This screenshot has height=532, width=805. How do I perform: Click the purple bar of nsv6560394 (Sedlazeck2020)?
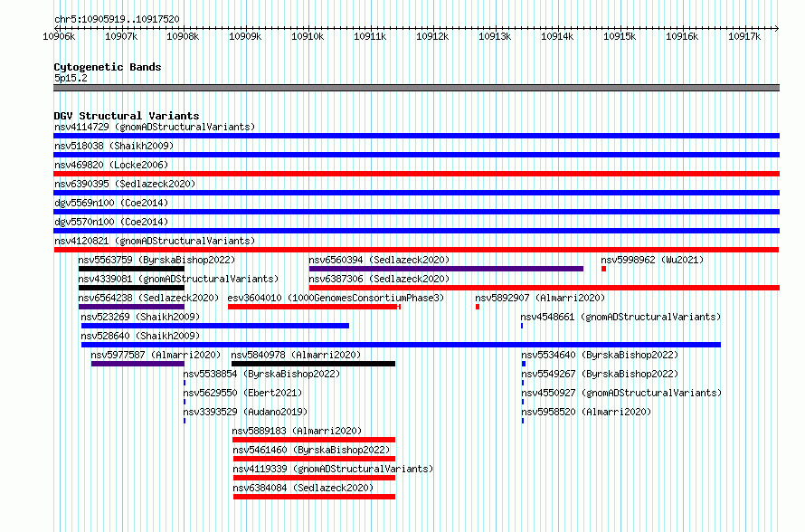(x=446, y=269)
